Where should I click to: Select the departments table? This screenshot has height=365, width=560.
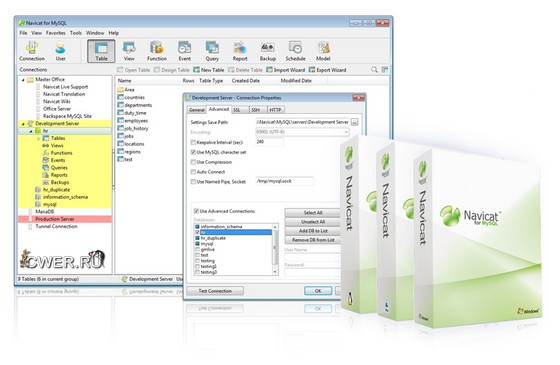(135, 105)
